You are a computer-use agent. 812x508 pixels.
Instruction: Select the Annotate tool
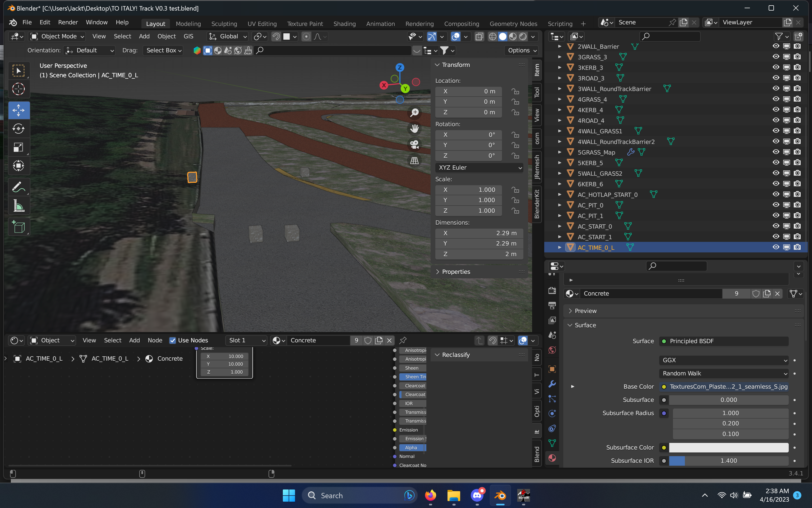coord(19,187)
